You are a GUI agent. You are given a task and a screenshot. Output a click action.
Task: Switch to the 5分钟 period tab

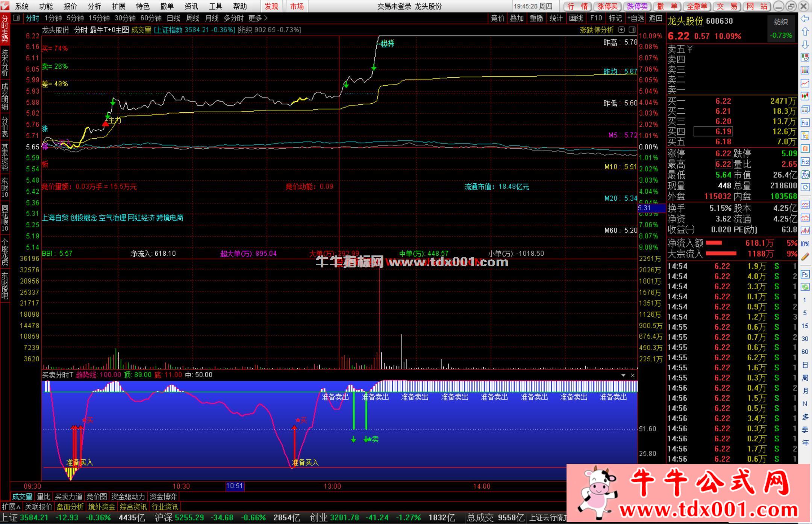(x=75, y=18)
